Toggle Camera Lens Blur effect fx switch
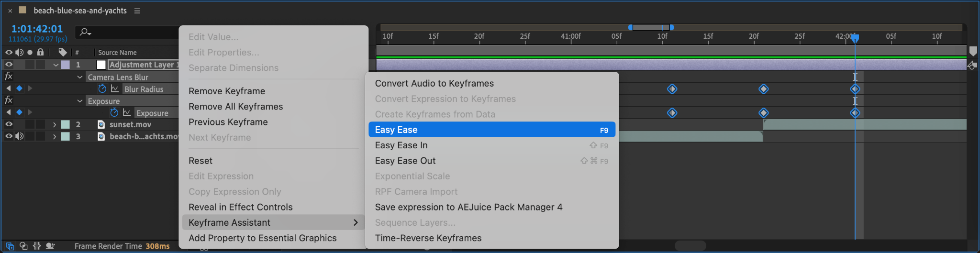 click(9, 77)
